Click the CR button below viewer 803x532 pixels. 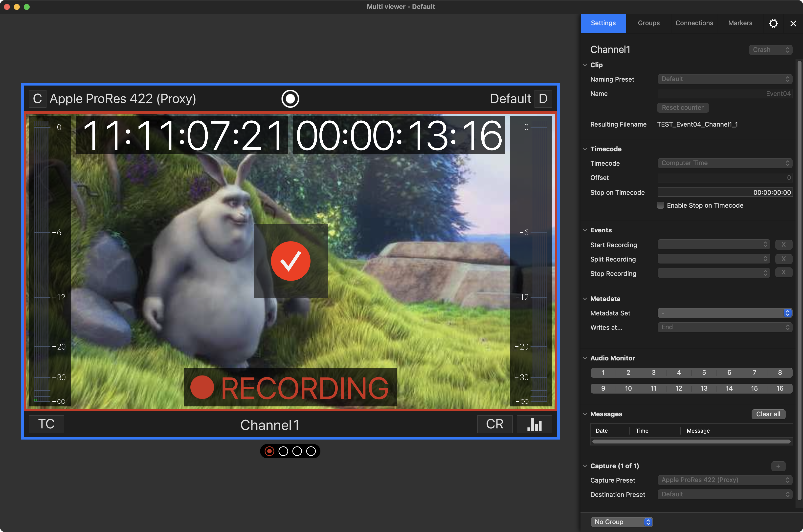(495, 424)
